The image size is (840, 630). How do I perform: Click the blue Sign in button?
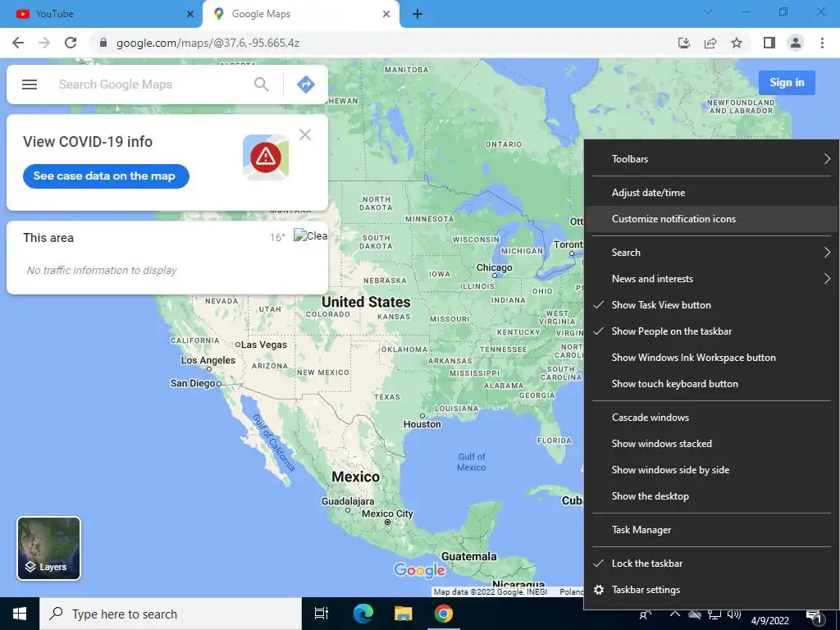pos(787,83)
